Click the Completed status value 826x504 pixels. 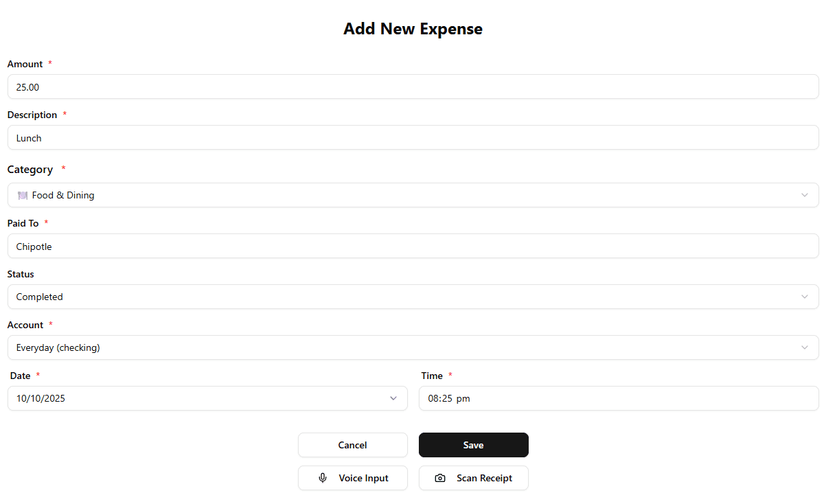click(40, 297)
